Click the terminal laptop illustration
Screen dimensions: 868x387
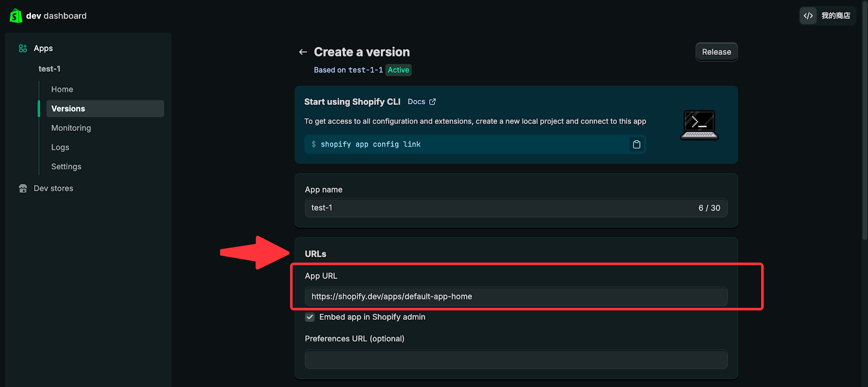pos(699,125)
